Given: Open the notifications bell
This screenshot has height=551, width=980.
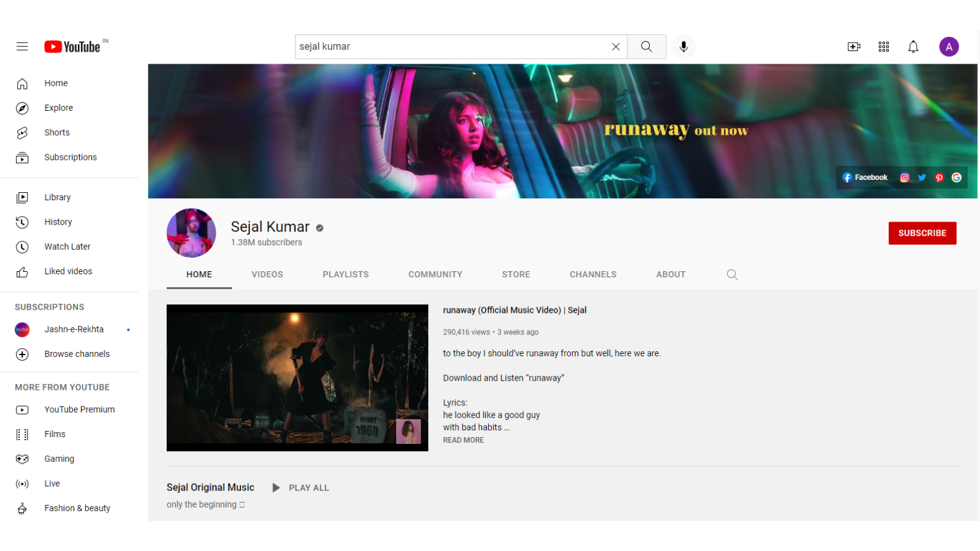Looking at the screenshot, I should click(913, 47).
